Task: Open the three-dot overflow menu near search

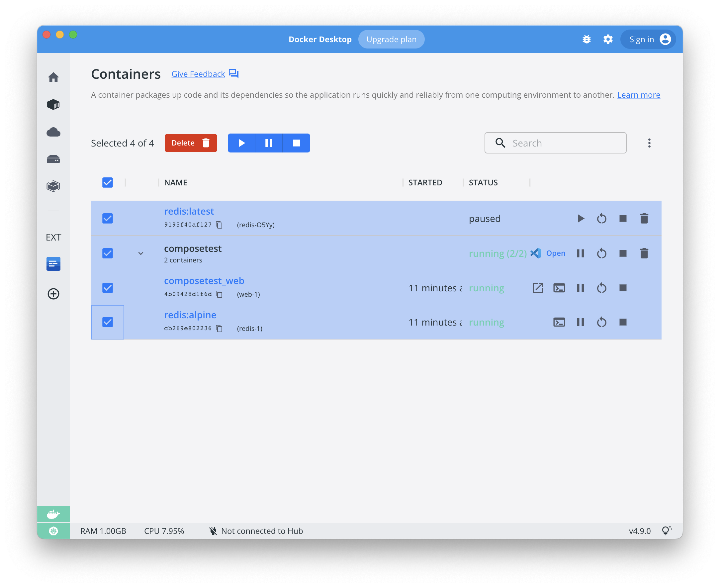Action: pos(650,143)
